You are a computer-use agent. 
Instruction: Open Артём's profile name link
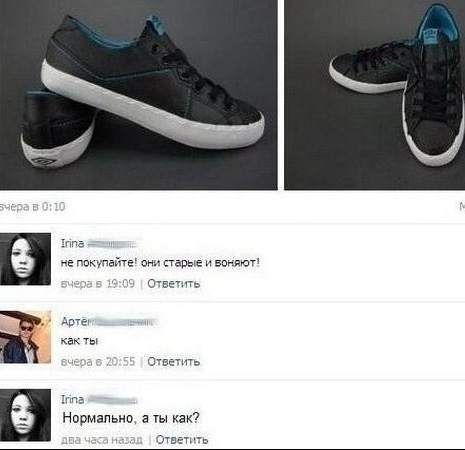point(109,322)
